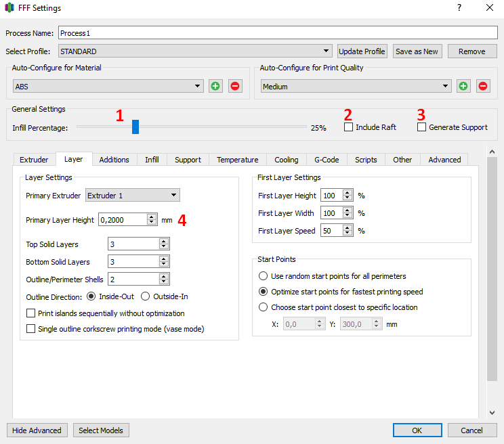Click Save as New button
This screenshot has width=504, height=444.
click(x=417, y=51)
